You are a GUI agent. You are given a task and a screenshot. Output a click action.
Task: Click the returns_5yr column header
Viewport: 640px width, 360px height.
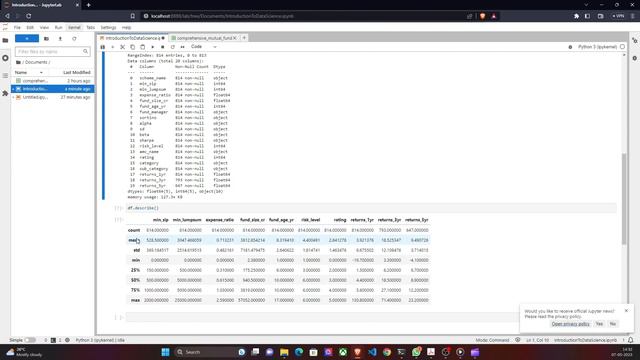click(x=416, y=220)
